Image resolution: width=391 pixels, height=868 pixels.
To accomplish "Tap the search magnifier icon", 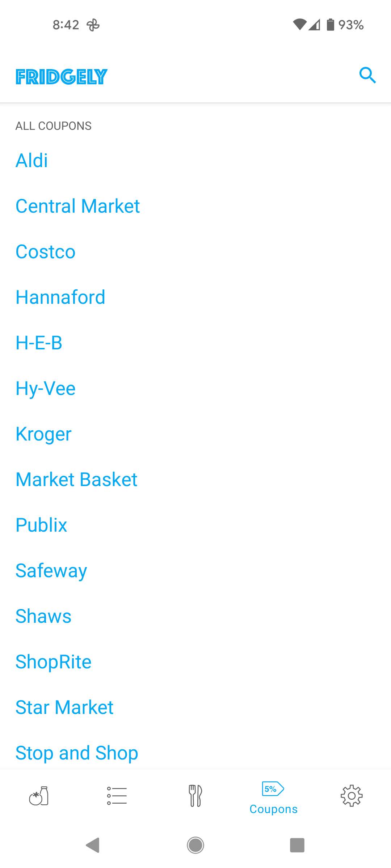I will (x=367, y=75).
